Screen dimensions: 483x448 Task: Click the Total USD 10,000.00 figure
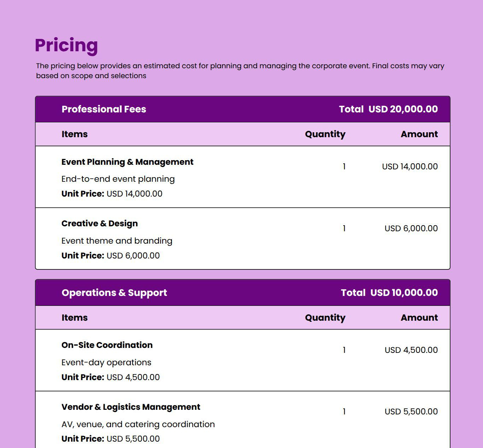point(389,293)
